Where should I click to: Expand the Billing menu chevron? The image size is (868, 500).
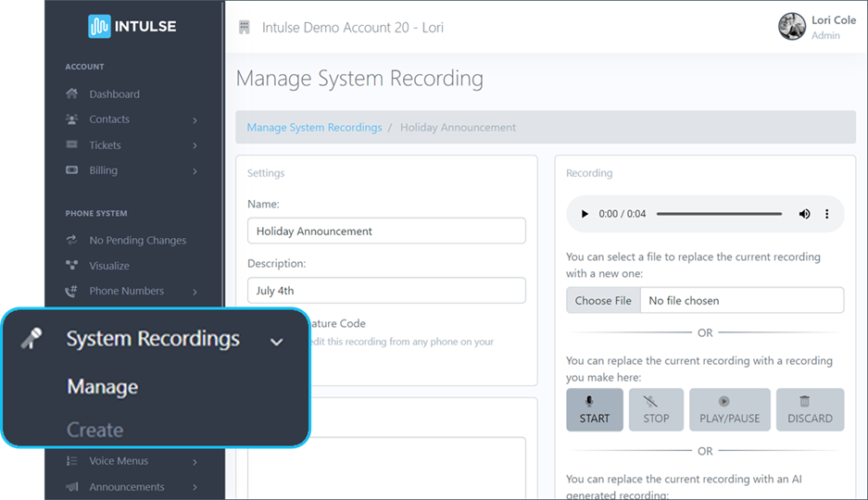[x=195, y=171]
